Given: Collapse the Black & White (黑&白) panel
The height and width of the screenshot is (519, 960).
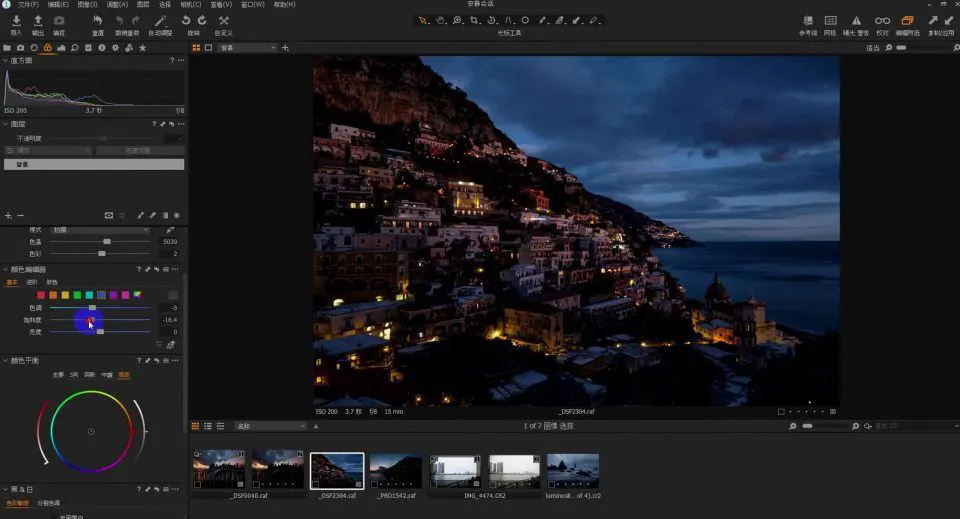Looking at the screenshot, I should (6, 490).
